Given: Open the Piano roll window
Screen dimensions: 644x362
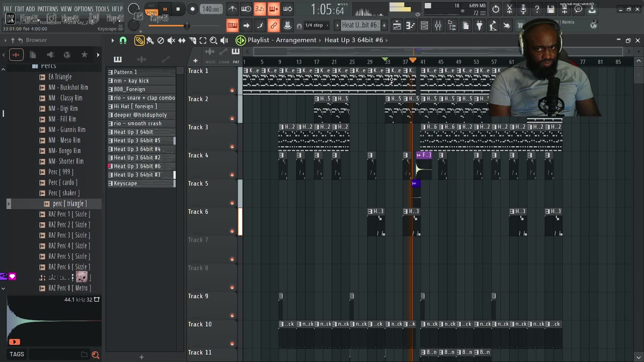Looking at the screenshot, I should coord(411,26).
